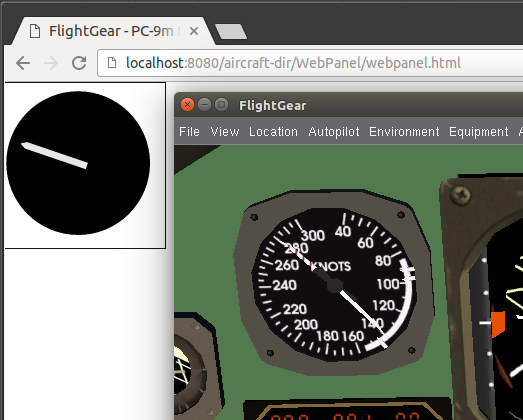The width and height of the screenshot is (523, 420).
Task: Click the browser back arrow
Action: tap(23, 63)
